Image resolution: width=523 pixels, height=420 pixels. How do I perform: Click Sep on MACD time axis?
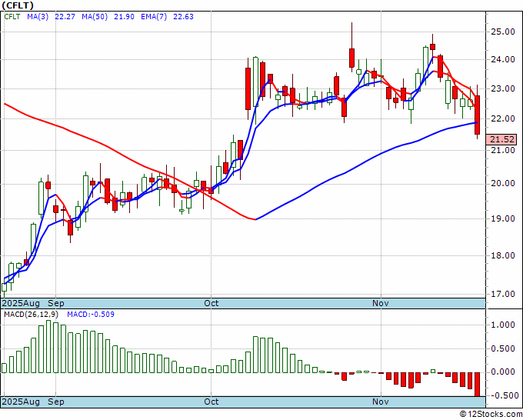(55, 402)
